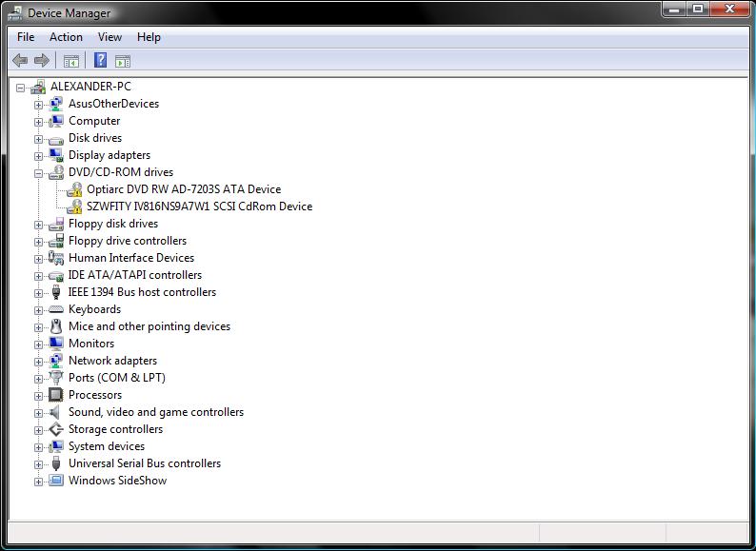Click the Floppy disk drives icon
Screen dimensions: 756x551
click(56, 224)
